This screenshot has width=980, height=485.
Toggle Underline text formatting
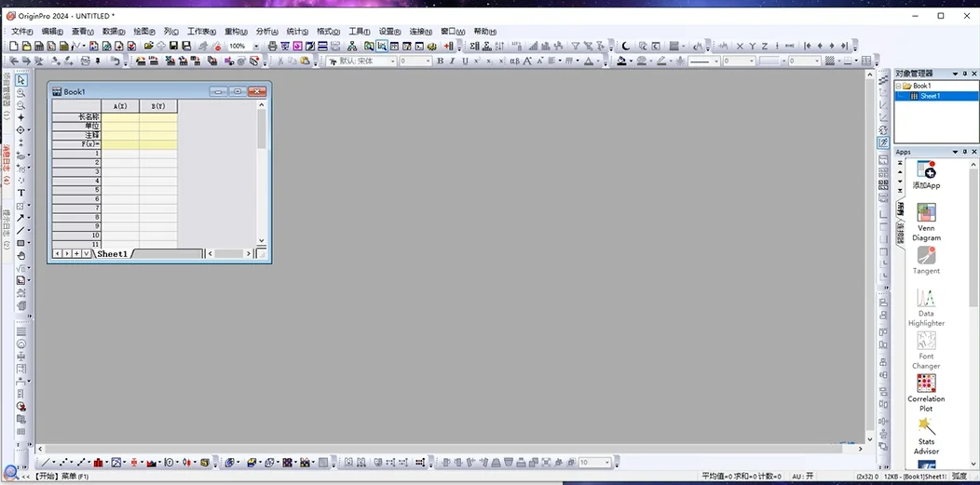tap(465, 61)
